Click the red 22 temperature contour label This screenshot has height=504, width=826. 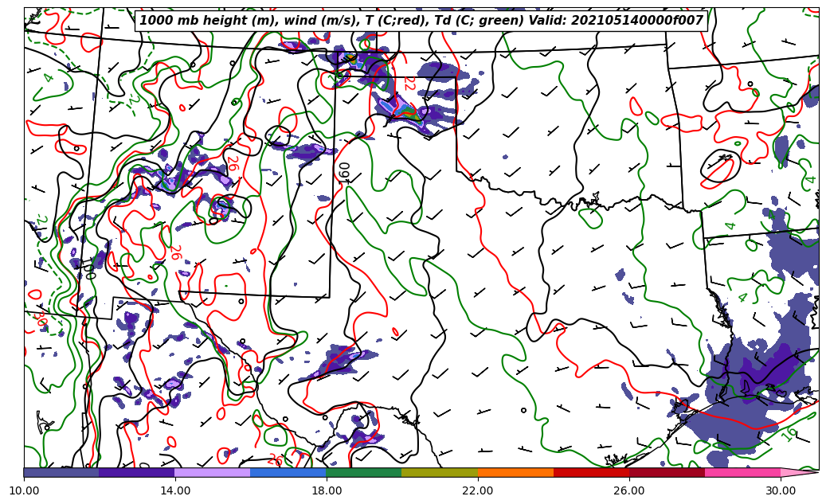point(409,83)
